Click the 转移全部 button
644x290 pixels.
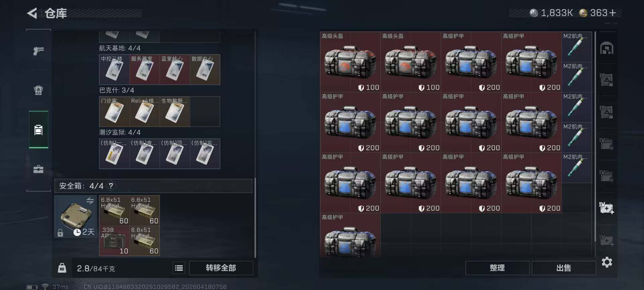point(221,268)
